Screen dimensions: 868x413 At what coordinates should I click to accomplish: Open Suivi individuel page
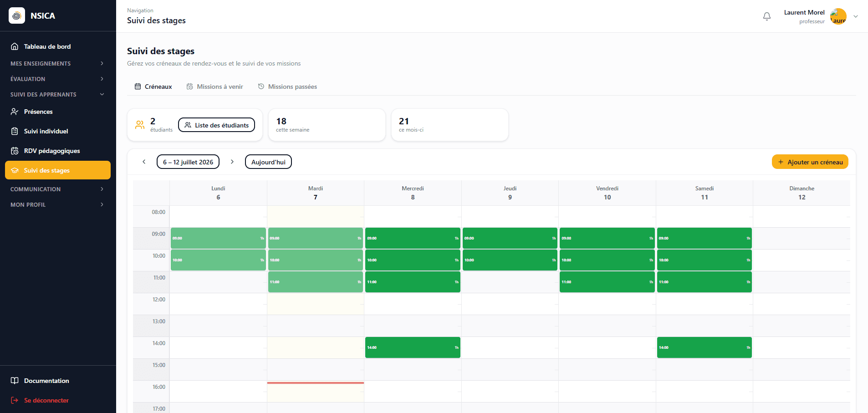click(x=58, y=131)
